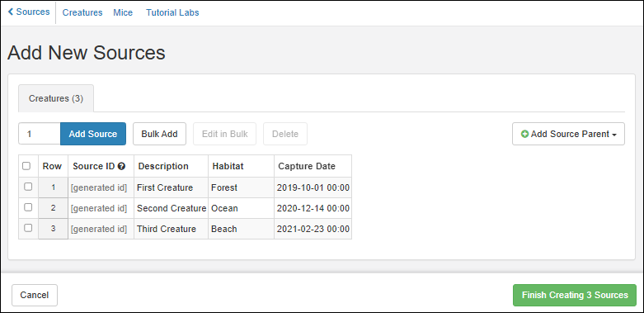The height and width of the screenshot is (313, 644).
Task: Select the Description cell Third Creature
Action: (x=172, y=229)
